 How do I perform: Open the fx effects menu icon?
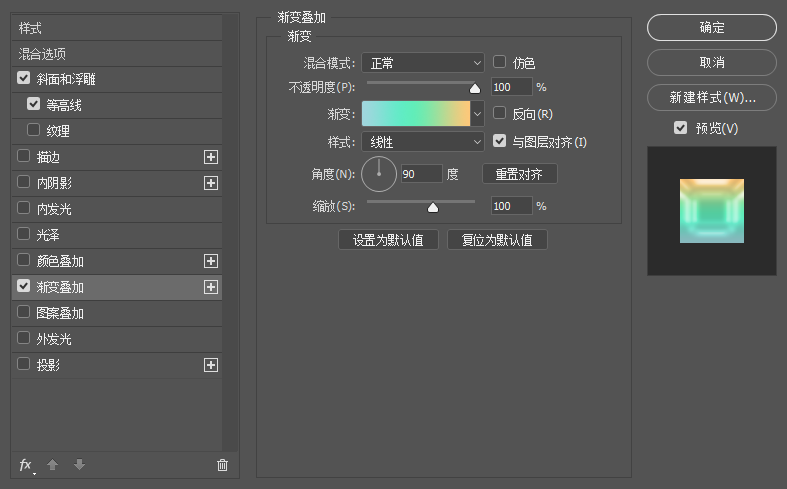click(x=27, y=465)
